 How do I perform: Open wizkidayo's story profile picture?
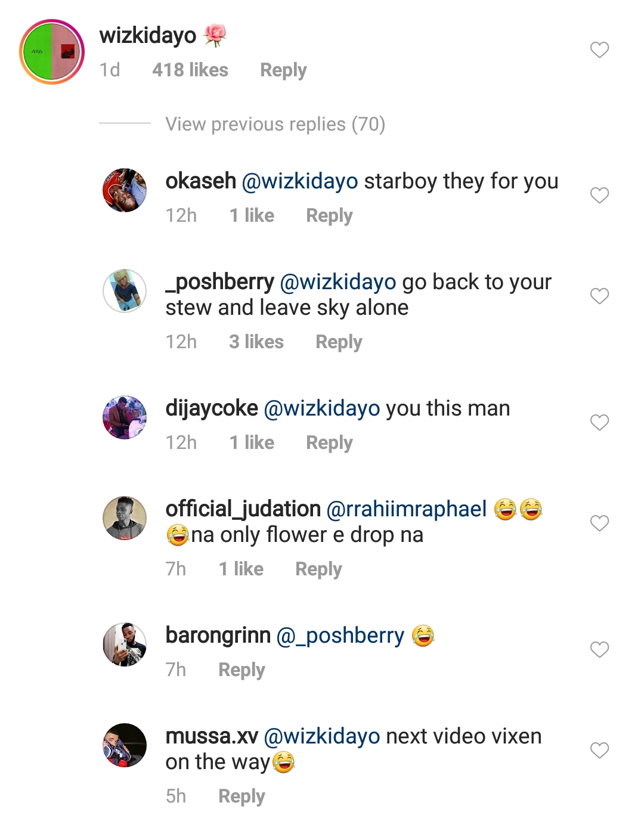[52, 52]
